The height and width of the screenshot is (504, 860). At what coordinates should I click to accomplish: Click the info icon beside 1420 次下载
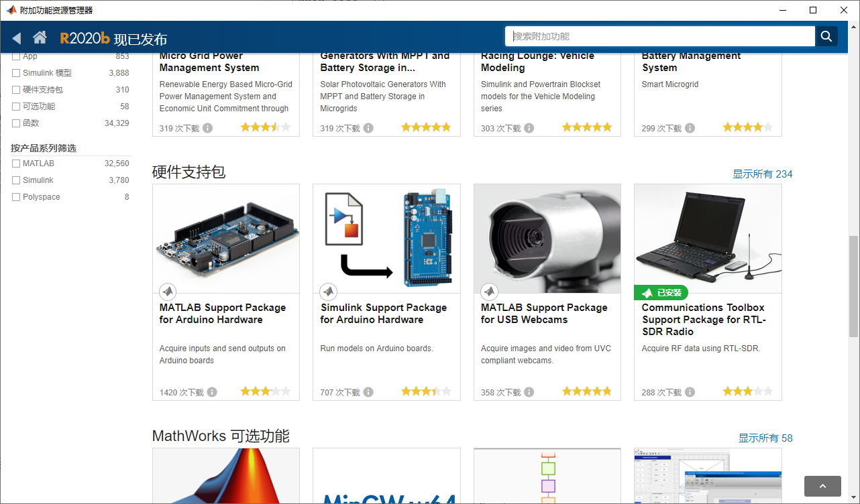coord(212,392)
